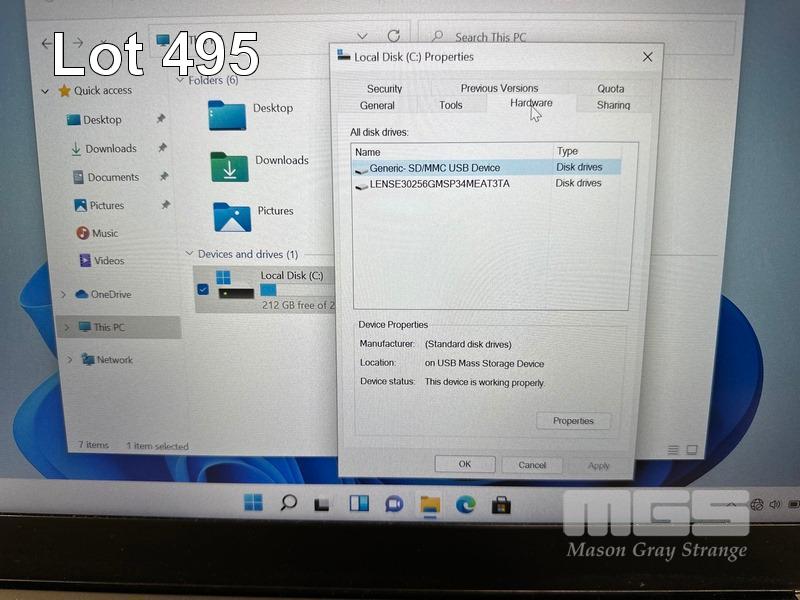Open the Chat icon on the taskbar
The width and height of the screenshot is (800, 600).
394,504
